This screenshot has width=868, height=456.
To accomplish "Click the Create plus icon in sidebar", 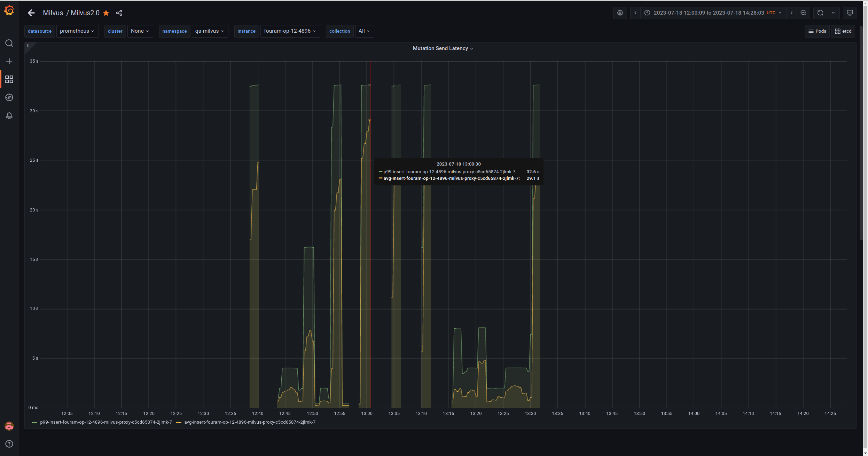I will point(9,61).
